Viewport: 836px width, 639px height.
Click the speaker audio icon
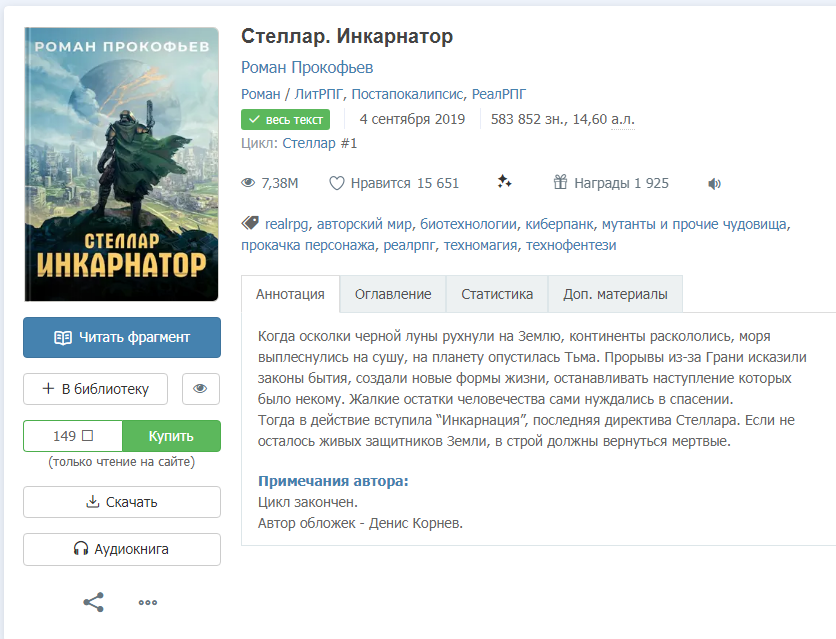714,184
